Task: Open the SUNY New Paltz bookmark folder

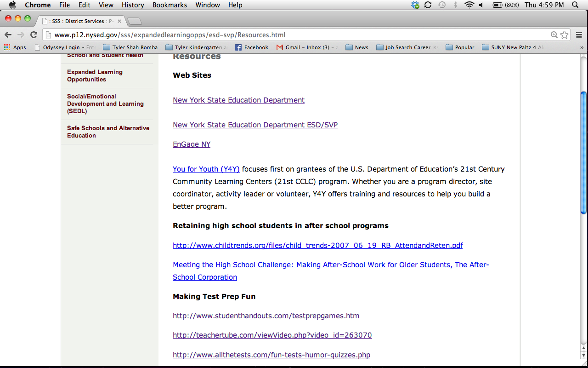Action: (x=512, y=47)
